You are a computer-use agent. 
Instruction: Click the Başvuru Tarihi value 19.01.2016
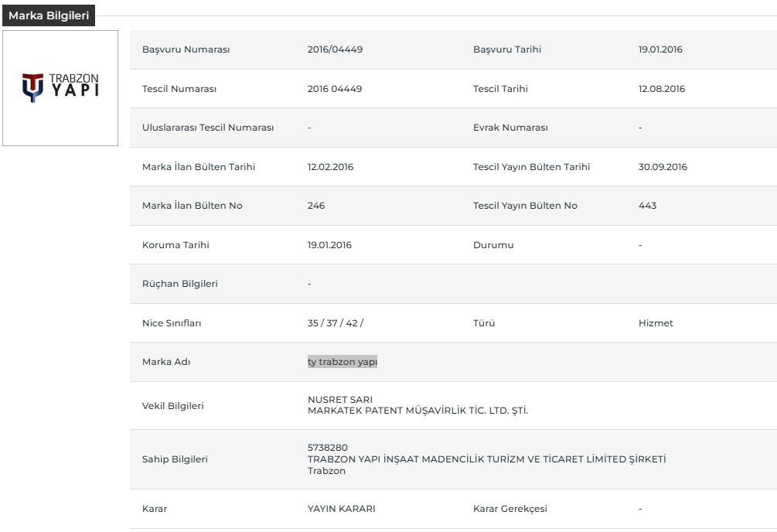[660, 49]
